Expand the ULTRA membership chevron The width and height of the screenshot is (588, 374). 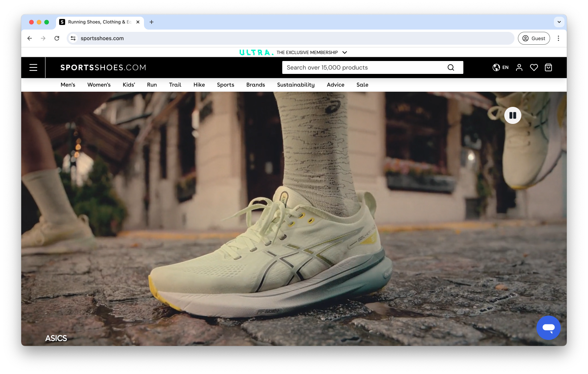[345, 52]
